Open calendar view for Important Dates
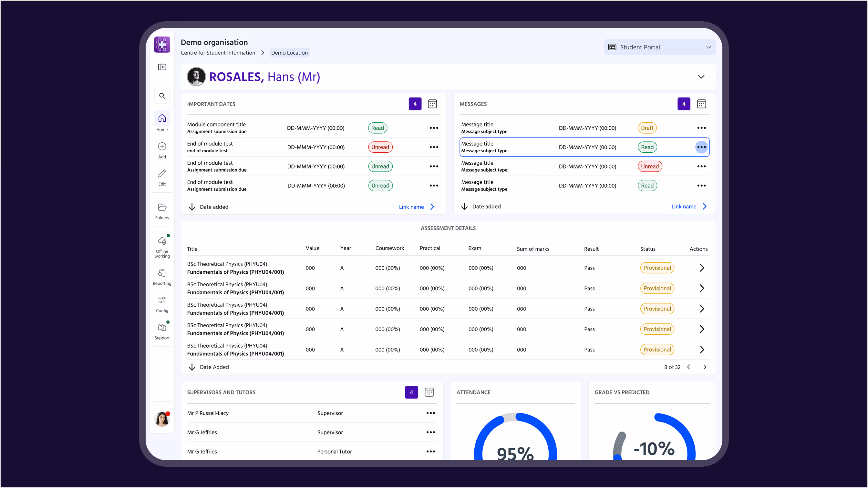 click(x=432, y=104)
